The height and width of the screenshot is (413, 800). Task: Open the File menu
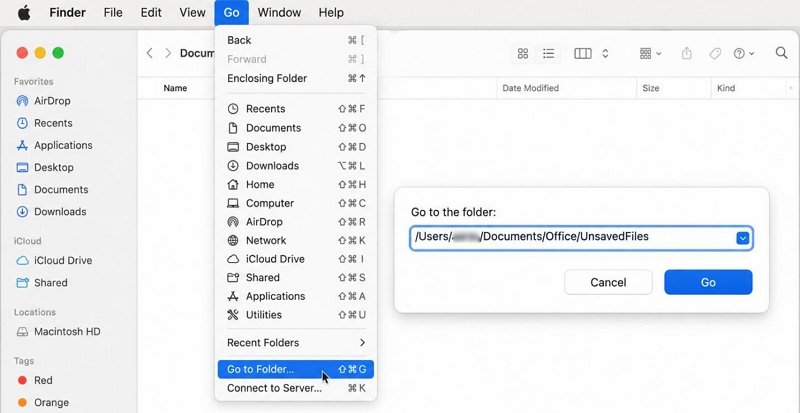(x=113, y=12)
